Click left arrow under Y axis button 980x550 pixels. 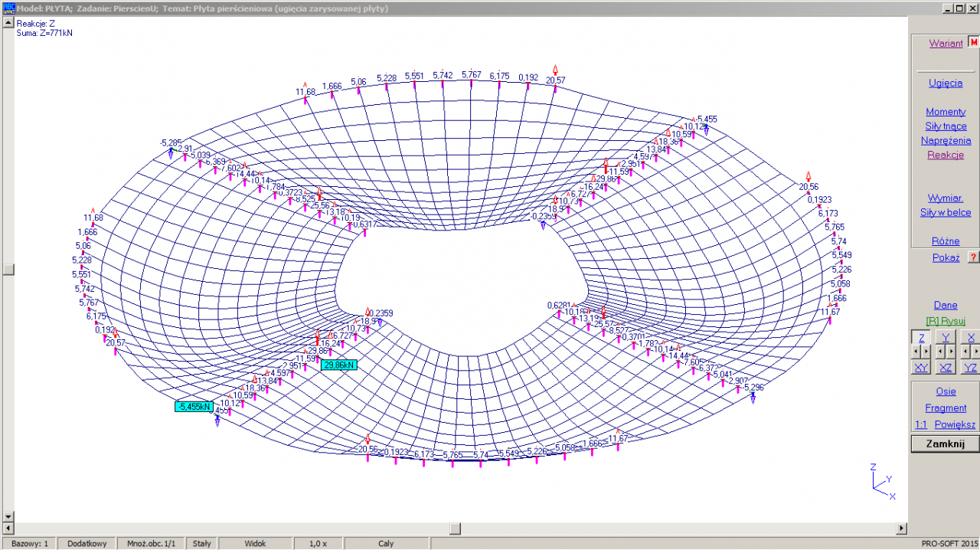pos(940,352)
